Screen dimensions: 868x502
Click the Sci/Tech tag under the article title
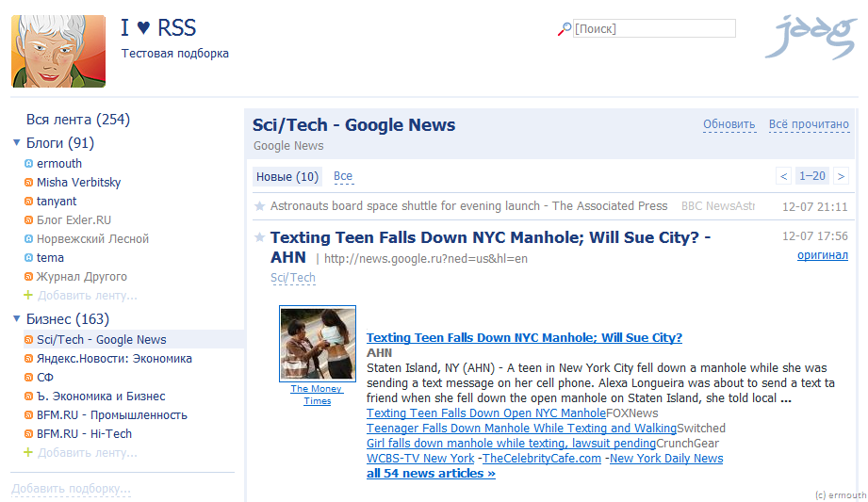pyautogui.click(x=293, y=278)
